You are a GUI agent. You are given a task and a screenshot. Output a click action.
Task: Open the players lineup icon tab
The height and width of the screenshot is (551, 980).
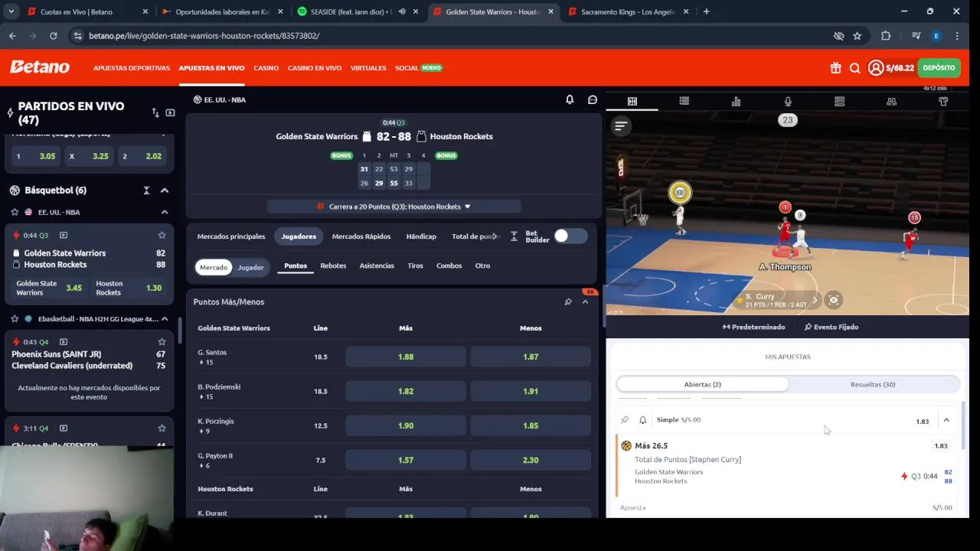tap(891, 101)
